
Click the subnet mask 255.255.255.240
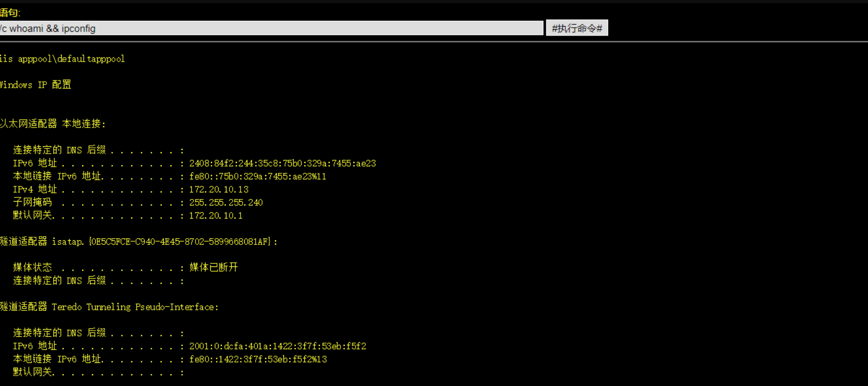click(226, 203)
